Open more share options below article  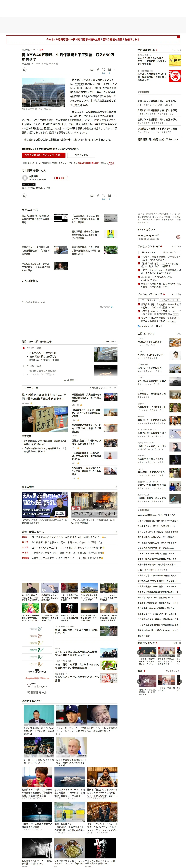click(115, 196)
